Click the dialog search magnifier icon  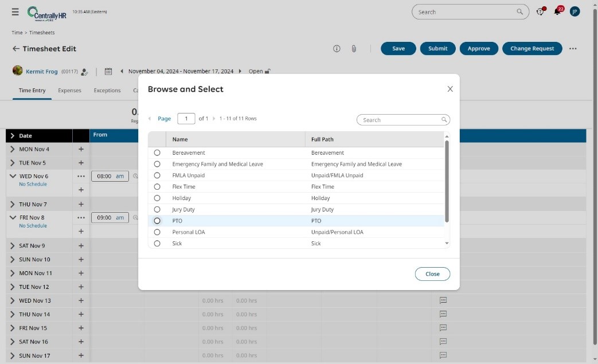[x=444, y=120]
